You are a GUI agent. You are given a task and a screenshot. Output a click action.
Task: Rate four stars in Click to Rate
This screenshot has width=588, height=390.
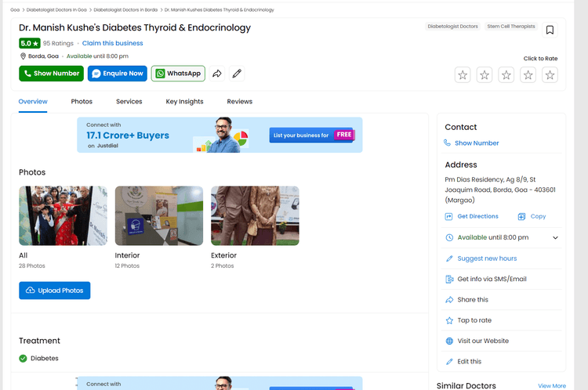tap(528, 75)
